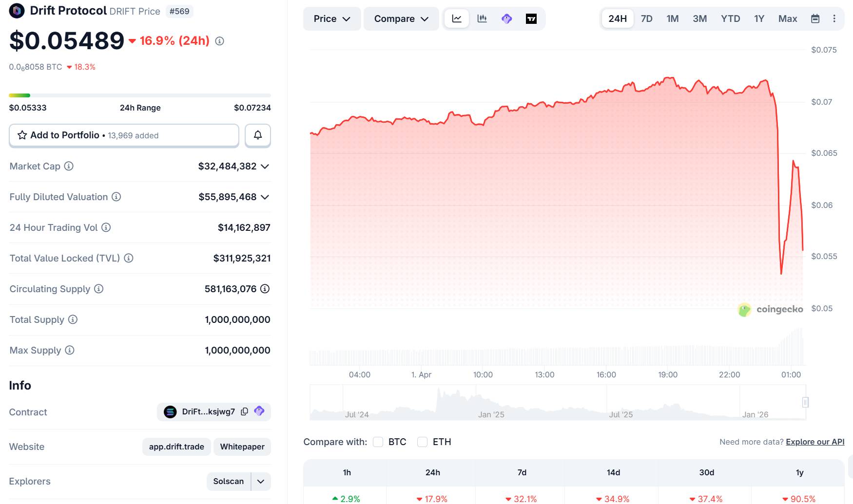The width and height of the screenshot is (853, 504).
Task: Click the Explore our API link
Action: click(x=814, y=442)
